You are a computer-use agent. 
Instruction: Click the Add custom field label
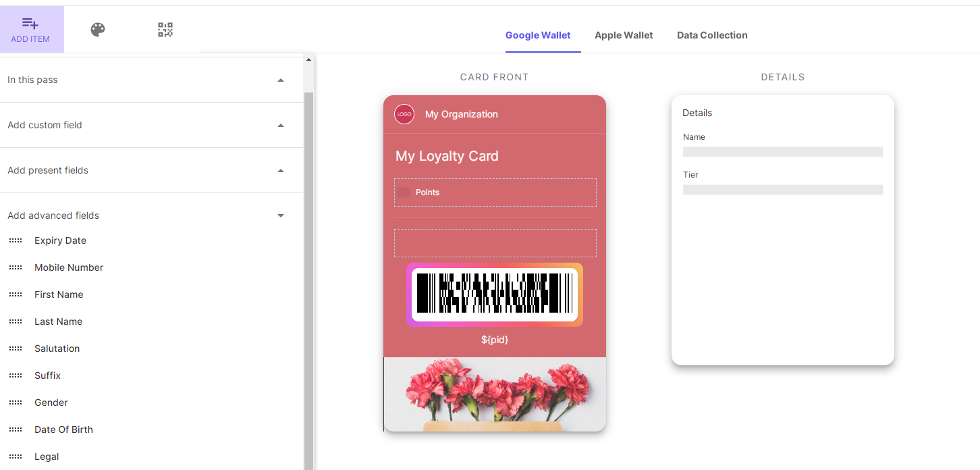[x=45, y=125]
